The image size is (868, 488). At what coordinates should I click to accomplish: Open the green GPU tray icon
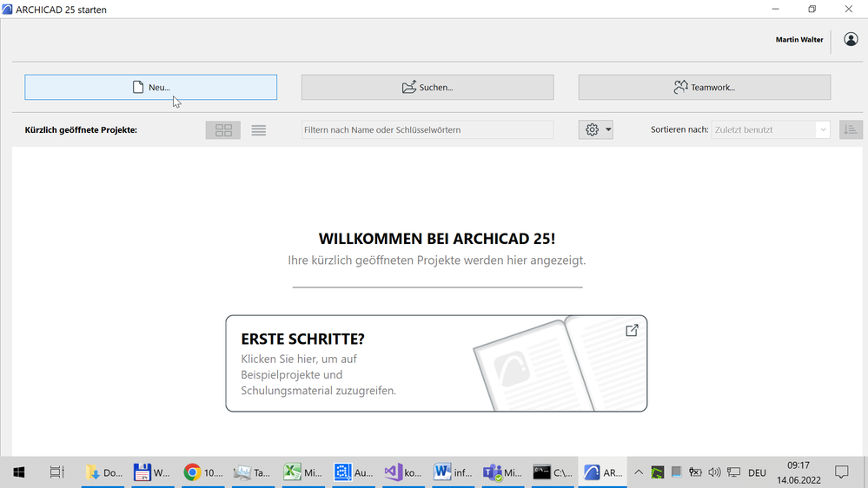[657, 472]
